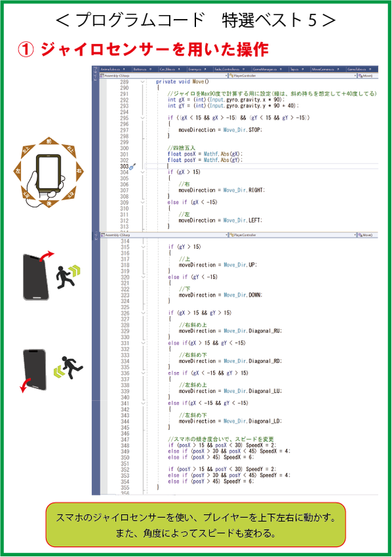This screenshot has height=557, width=392.
Task: Open the lower pane Assembly-CSharp dropdown
Action: coord(164,235)
